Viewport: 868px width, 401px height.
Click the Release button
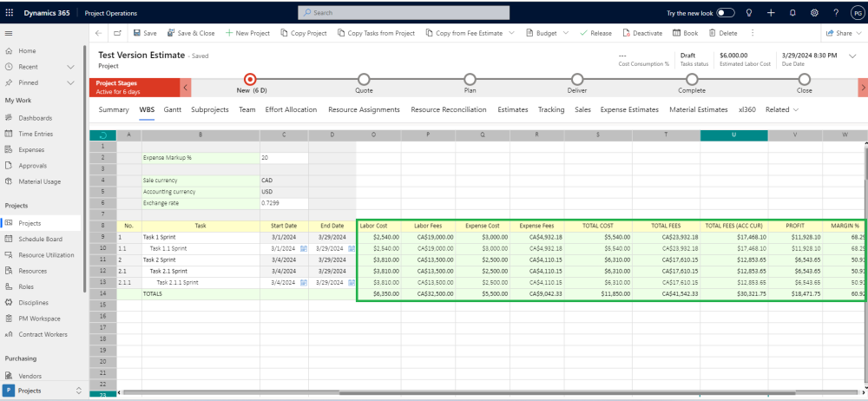tap(595, 33)
